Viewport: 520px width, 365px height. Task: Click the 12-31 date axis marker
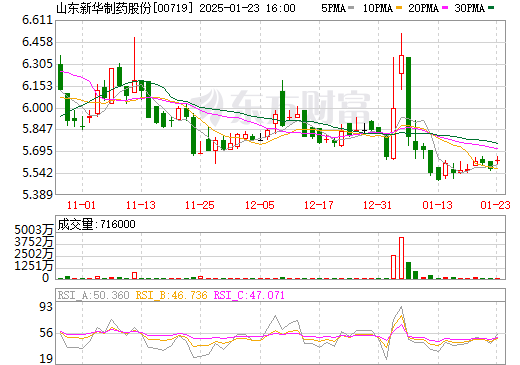pyautogui.click(x=377, y=205)
